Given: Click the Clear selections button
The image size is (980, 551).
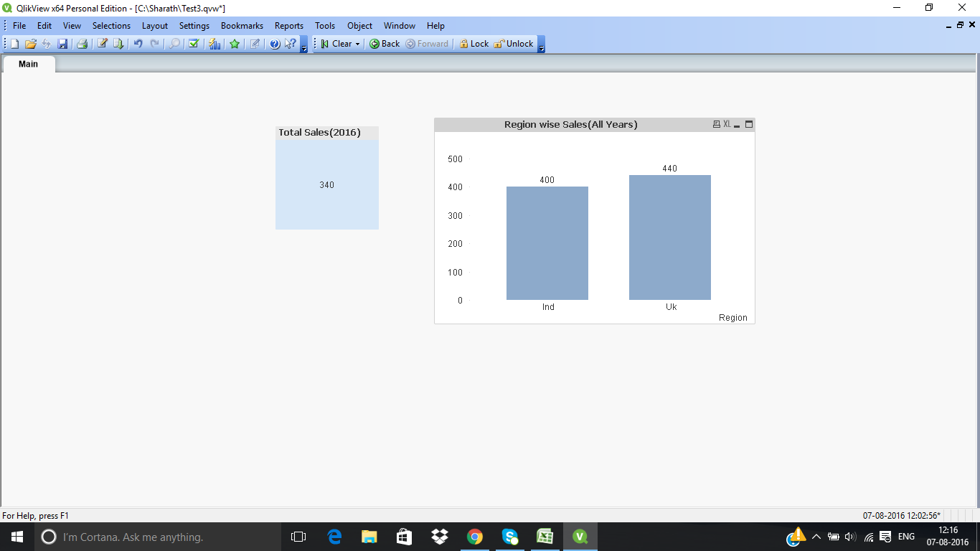Looking at the screenshot, I should [x=336, y=44].
